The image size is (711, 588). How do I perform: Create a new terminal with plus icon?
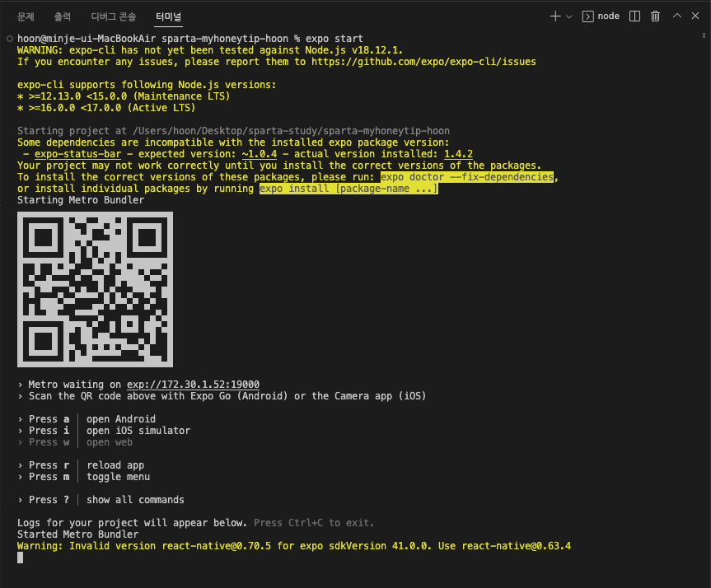(x=555, y=16)
